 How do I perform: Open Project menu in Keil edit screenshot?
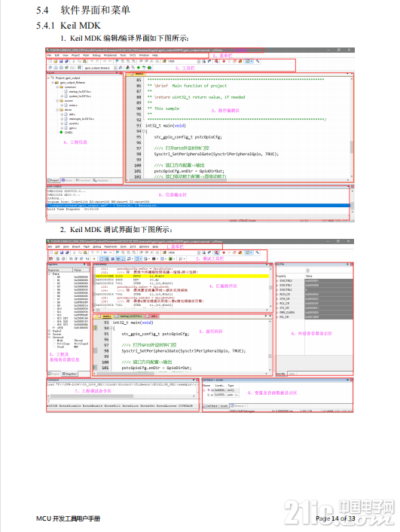tap(75, 55)
